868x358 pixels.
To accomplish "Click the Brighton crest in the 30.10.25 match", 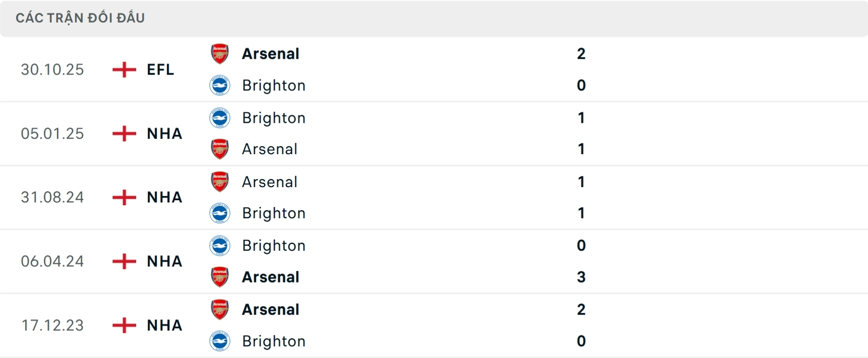I will click(220, 85).
